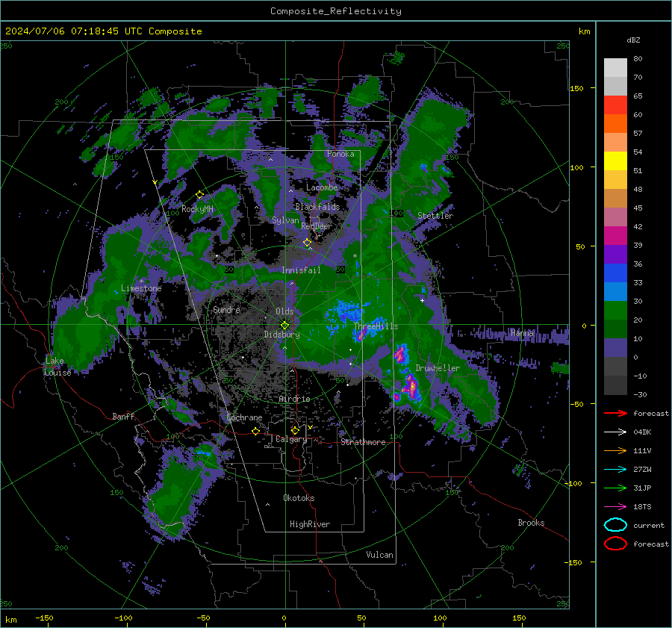Click the ThreeHills label on map
Image resolution: width=672 pixels, height=628 pixels.
tap(376, 326)
